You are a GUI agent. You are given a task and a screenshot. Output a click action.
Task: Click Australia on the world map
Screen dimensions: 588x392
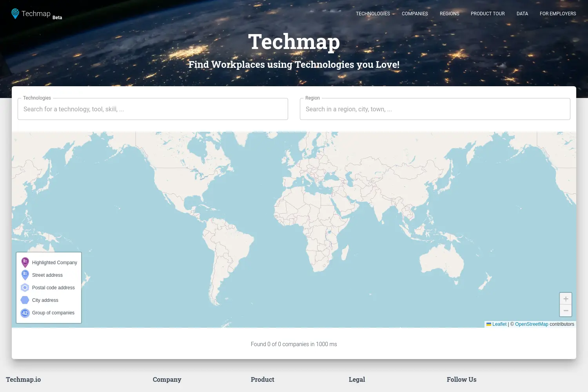click(x=442, y=261)
